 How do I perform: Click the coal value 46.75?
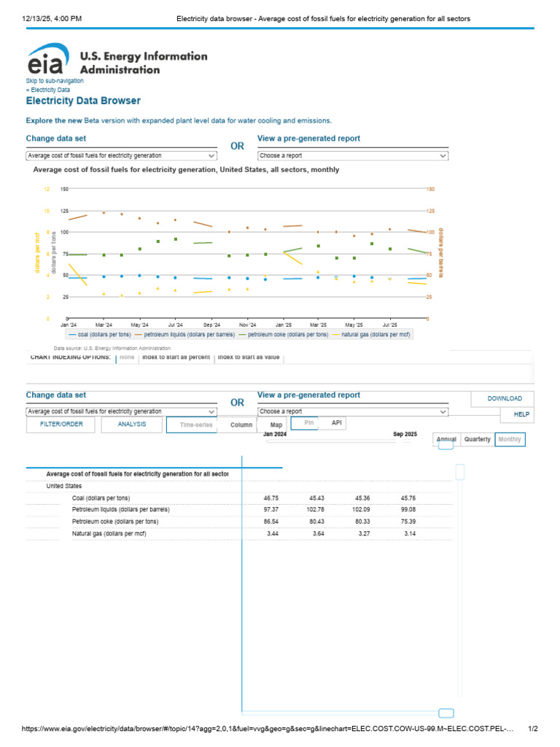coord(271,498)
